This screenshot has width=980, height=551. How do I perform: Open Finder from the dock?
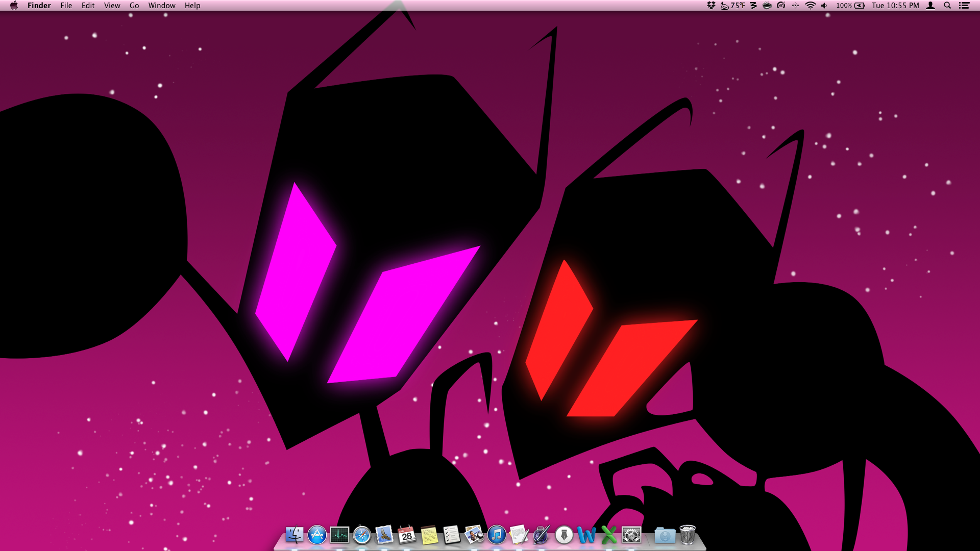[x=295, y=535]
